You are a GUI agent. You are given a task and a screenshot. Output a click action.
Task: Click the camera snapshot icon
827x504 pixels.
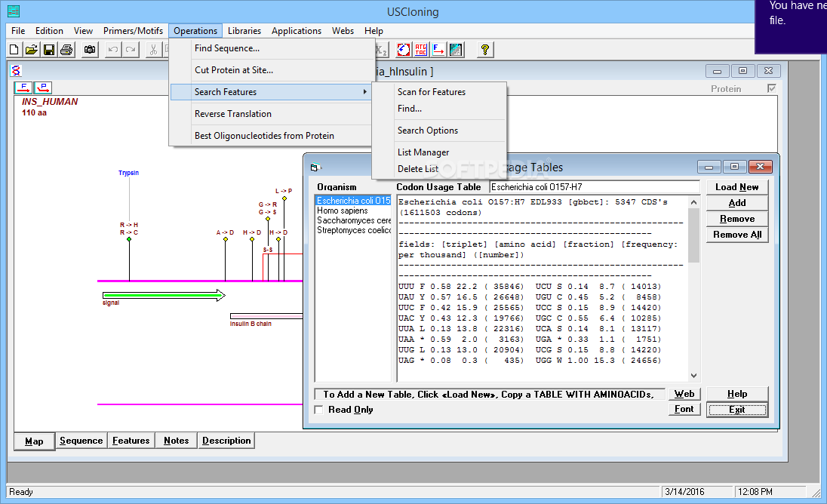(91, 50)
